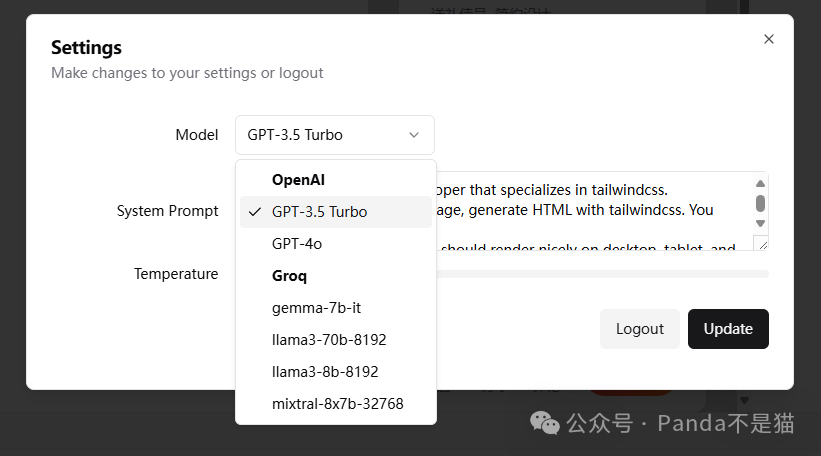
Task: Choose GPT-4o in the model list
Action: click(297, 244)
